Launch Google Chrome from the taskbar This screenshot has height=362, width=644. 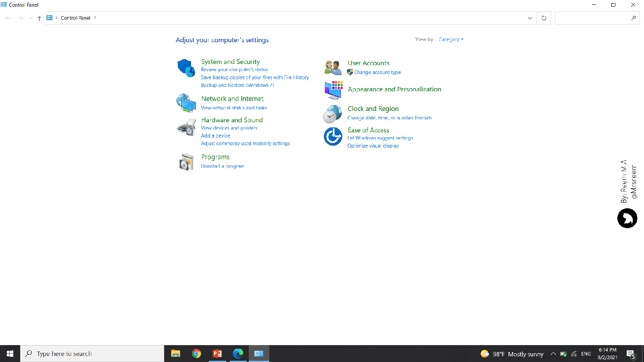pyautogui.click(x=196, y=354)
